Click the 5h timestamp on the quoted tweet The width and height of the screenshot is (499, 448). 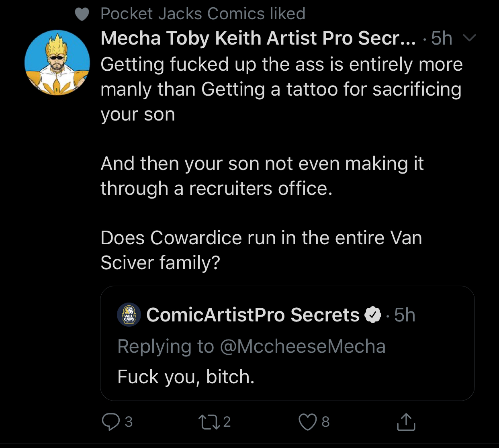[x=405, y=315]
